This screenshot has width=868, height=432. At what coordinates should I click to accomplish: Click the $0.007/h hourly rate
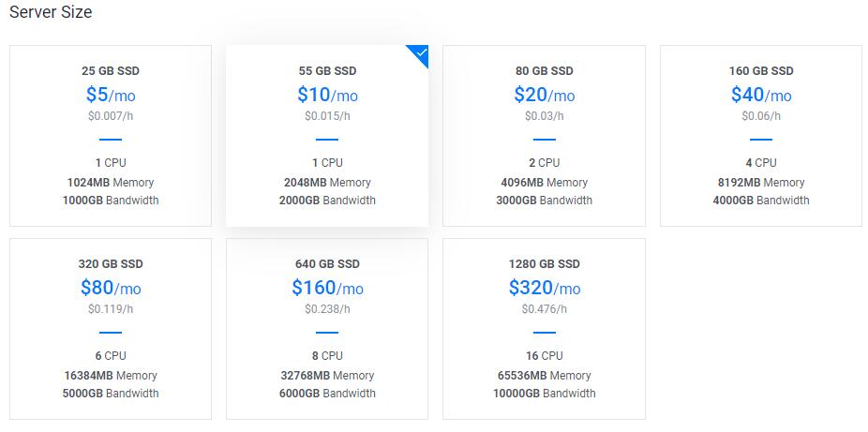(111, 116)
